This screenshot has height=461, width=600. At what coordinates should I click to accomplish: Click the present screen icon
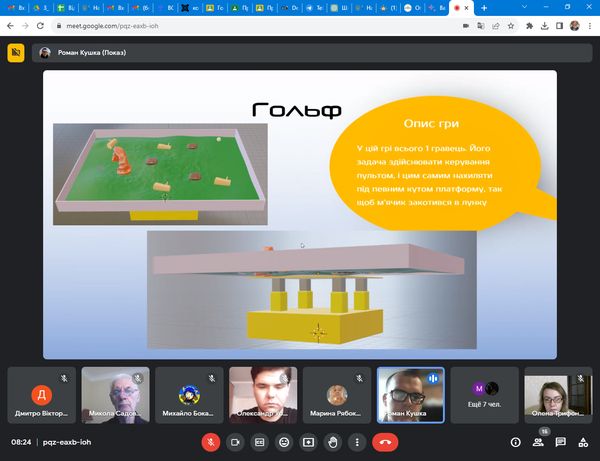(x=308, y=441)
